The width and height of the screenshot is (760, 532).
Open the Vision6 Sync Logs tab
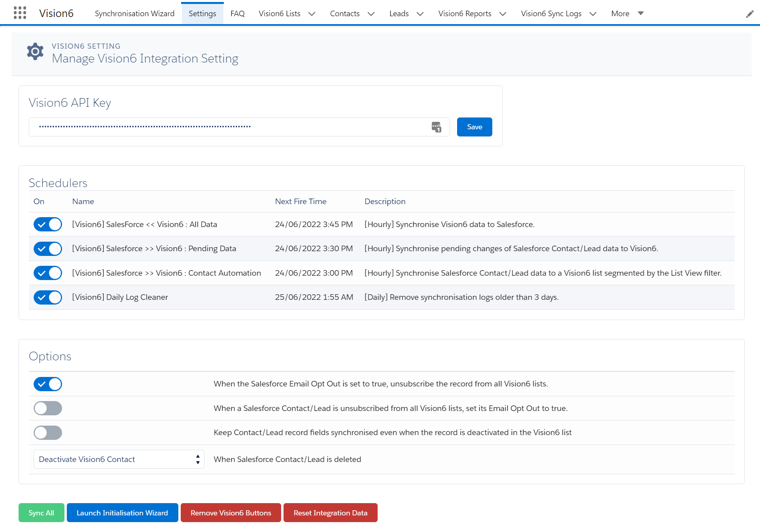click(551, 13)
